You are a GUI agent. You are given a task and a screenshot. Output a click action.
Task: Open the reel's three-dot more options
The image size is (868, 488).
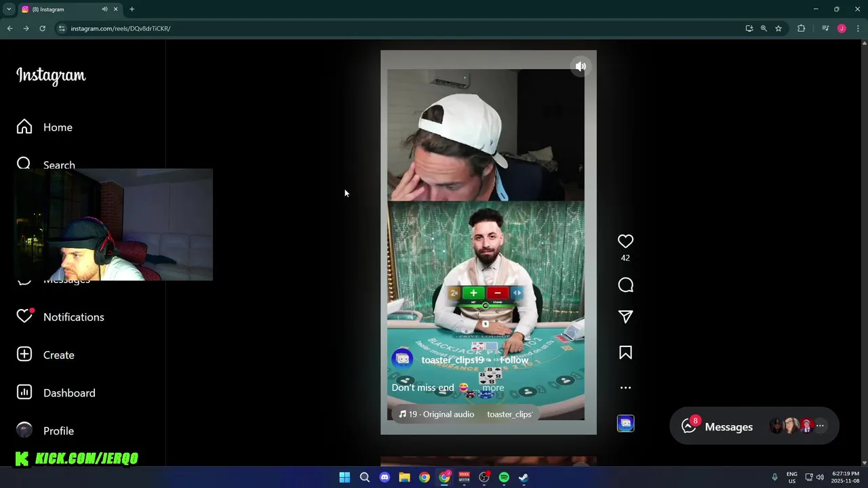pyautogui.click(x=625, y=388)
